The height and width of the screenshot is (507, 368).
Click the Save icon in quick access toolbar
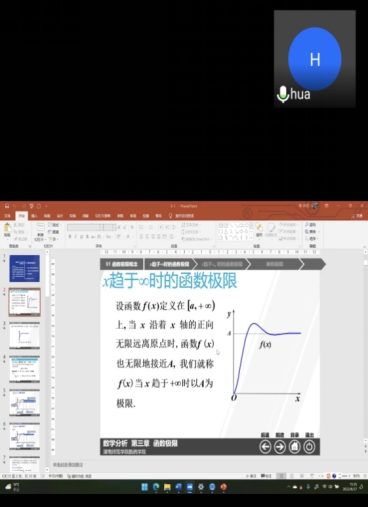pos(7,206)
